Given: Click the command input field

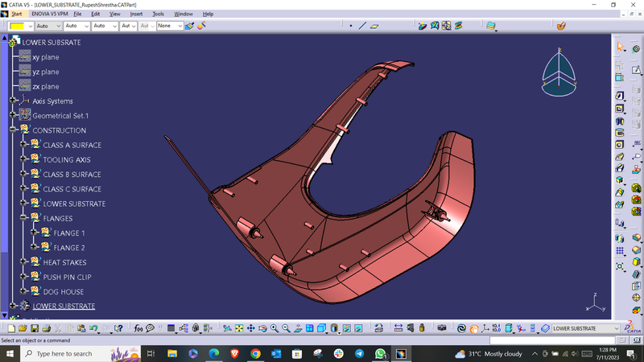Looking at the screenshot, I should click(552, 340).
